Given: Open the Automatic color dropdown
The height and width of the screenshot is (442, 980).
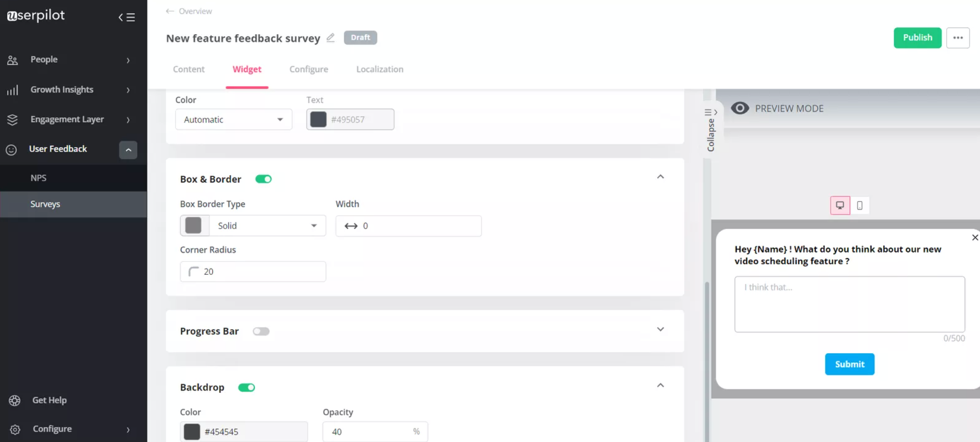Looking at the screenshot, I should (233, 120).
